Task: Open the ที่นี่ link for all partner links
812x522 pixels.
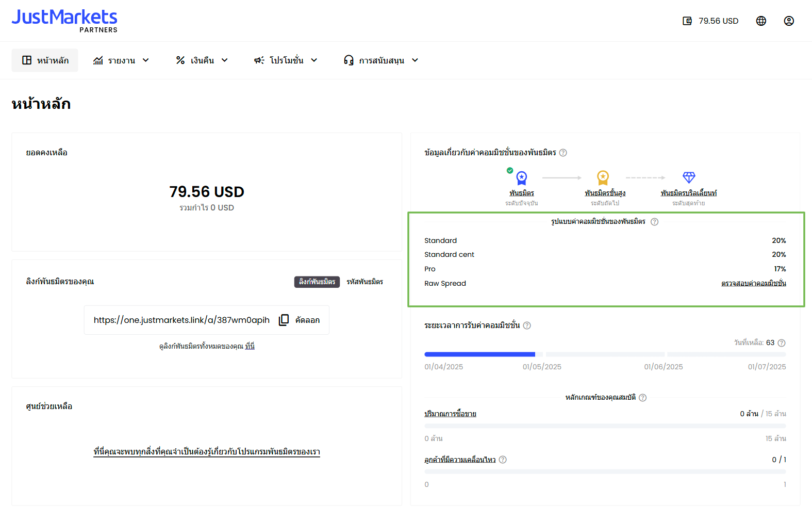Action: (x=250, y=346)
